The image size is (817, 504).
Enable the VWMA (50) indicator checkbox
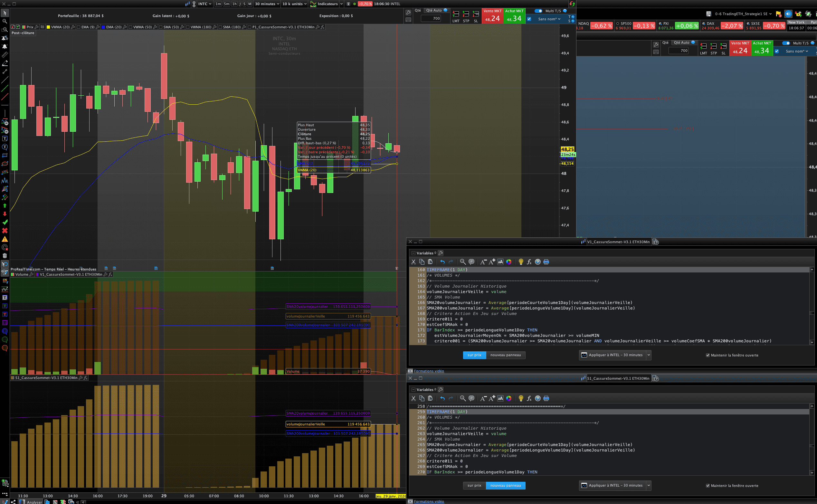click(130, 27)
